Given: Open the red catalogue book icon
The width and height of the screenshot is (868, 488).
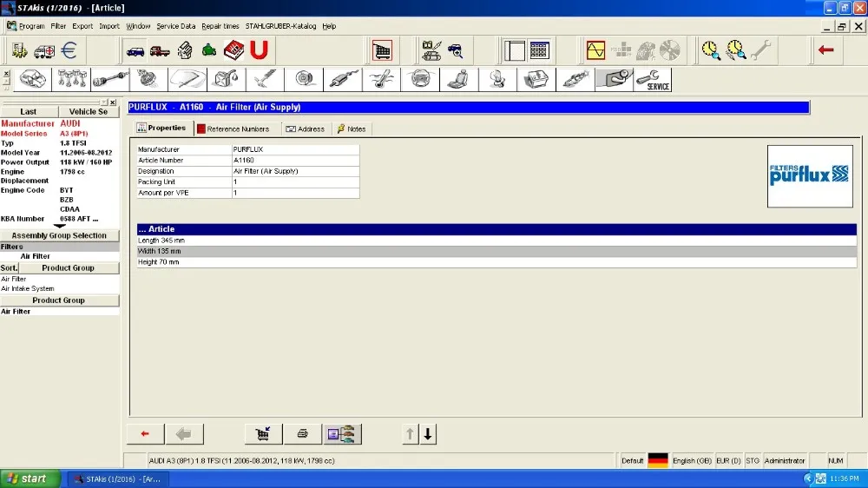Looking at the screenshot, I should (233, 50).
